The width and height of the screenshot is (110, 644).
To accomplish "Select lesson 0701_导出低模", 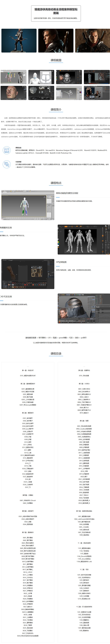I will 84,376.
